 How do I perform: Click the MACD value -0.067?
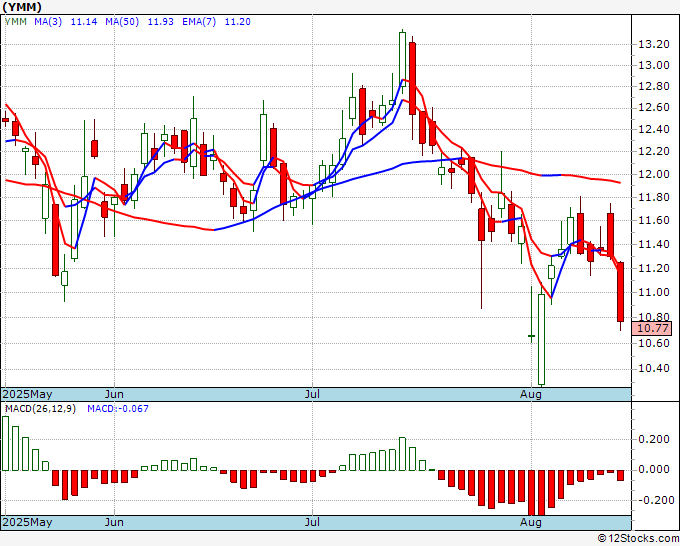(118, 409)
